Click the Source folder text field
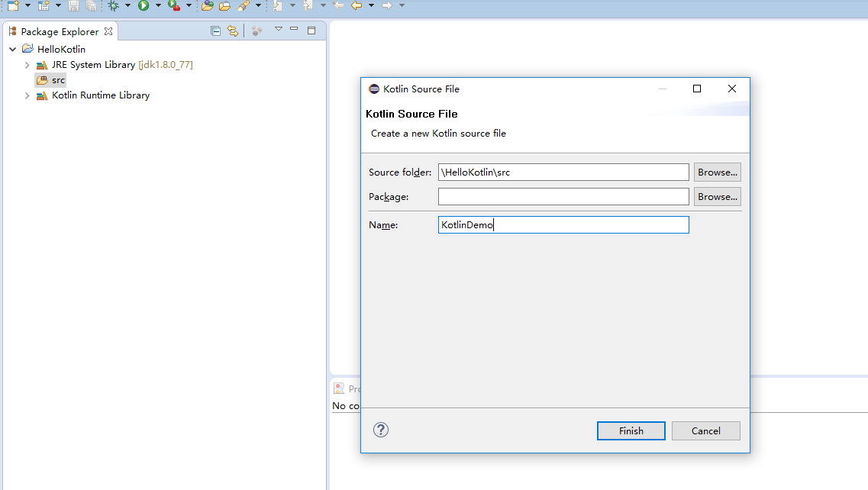The image size is (868, 490). tap(563, 172)
